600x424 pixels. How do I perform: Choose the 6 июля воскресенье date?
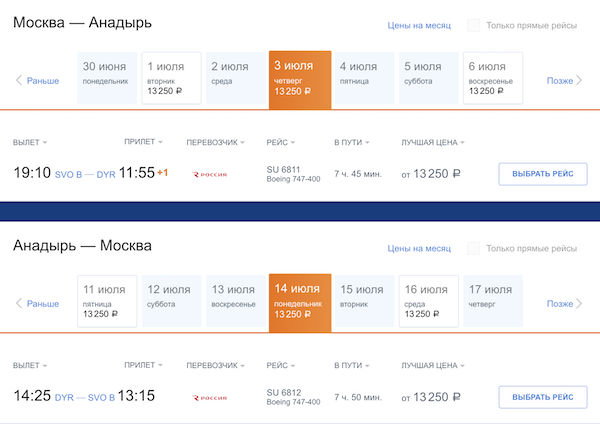coord(493,78)
